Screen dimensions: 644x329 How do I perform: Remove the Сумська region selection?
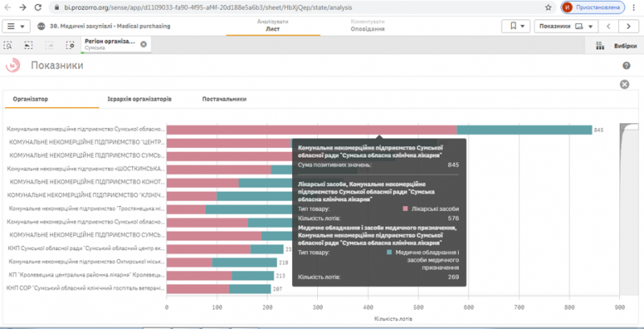(x=143, y=44)
